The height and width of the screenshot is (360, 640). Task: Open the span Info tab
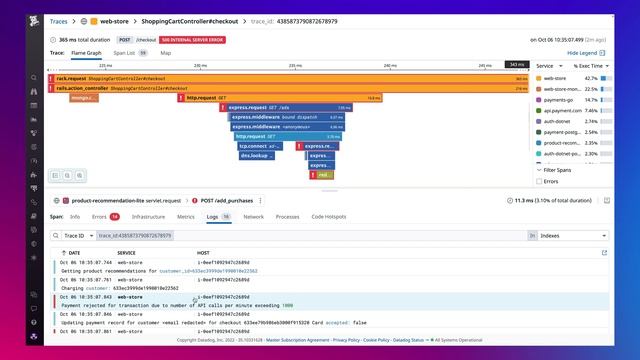coord(75,217)
